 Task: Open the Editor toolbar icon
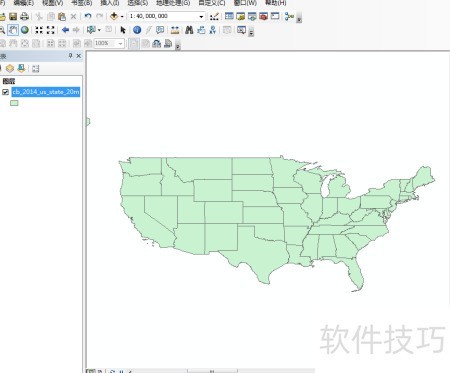(214, 16)
